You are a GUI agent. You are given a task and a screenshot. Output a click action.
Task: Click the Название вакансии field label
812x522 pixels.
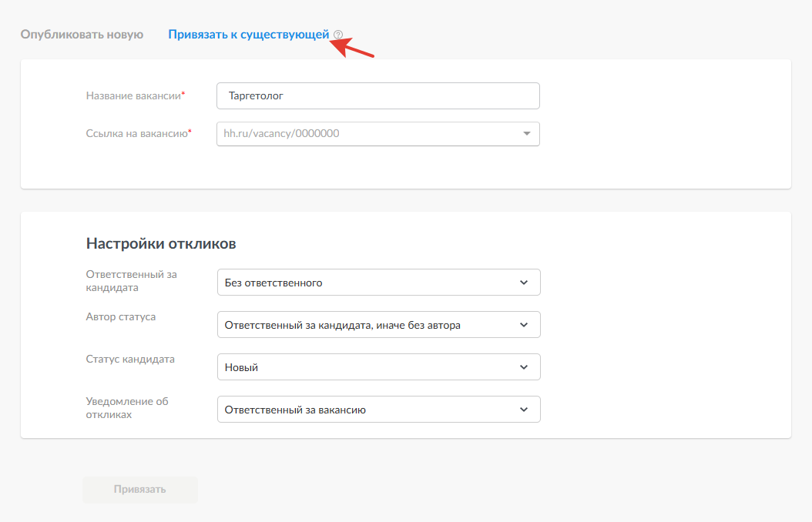coord(135,95)
